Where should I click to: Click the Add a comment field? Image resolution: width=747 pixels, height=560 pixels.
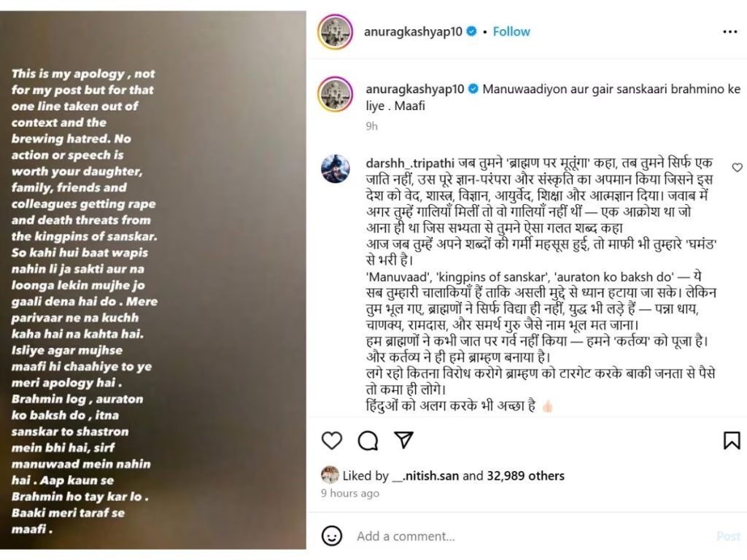(x=533, y=536)
